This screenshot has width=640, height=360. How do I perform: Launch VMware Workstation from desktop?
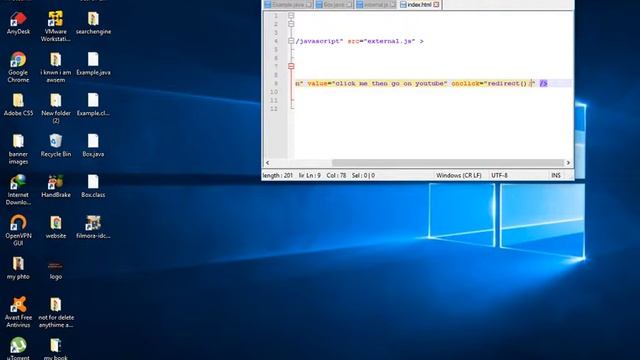click(56, 27)
